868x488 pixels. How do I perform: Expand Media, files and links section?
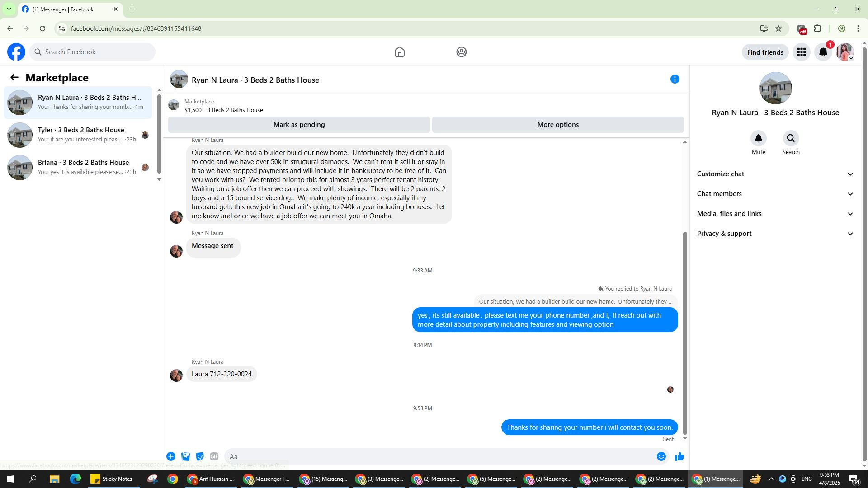pos(775,214)
